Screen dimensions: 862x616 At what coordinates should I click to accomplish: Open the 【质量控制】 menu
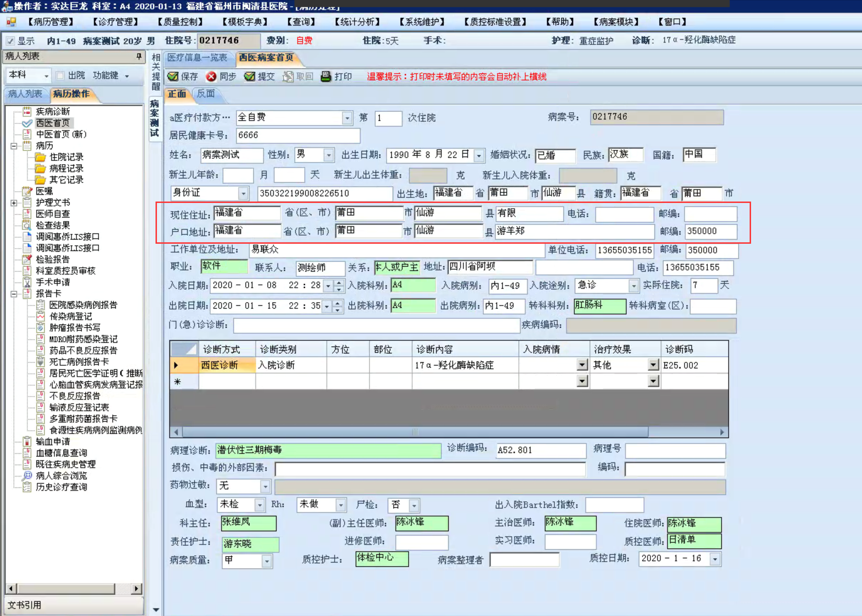point(180,22)
